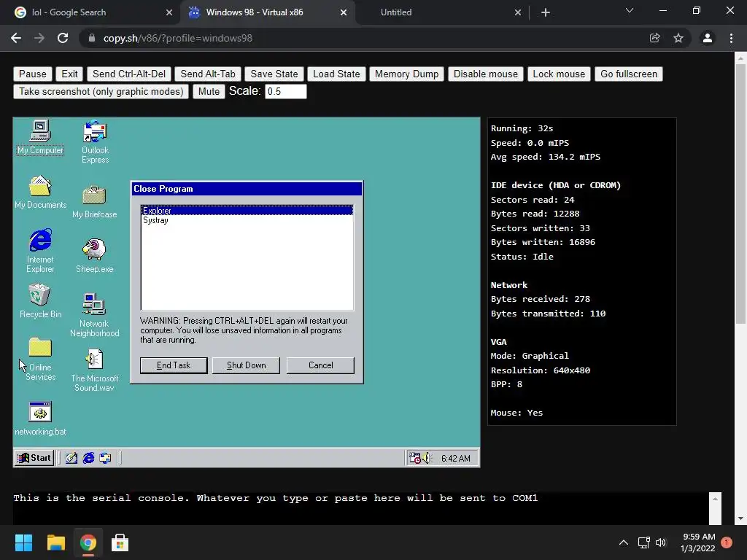This screenshot has height=560, width=747.
Task: Select the Online Services folder icon
Action: (40, 359)
